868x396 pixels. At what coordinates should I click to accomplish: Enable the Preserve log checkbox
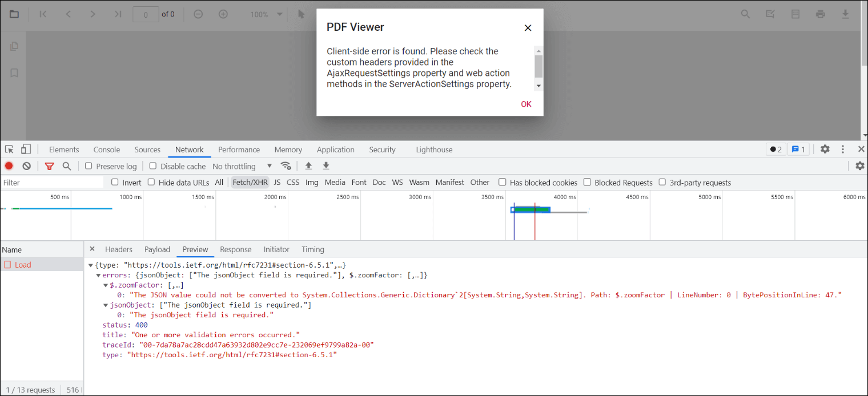pos(89,166)
